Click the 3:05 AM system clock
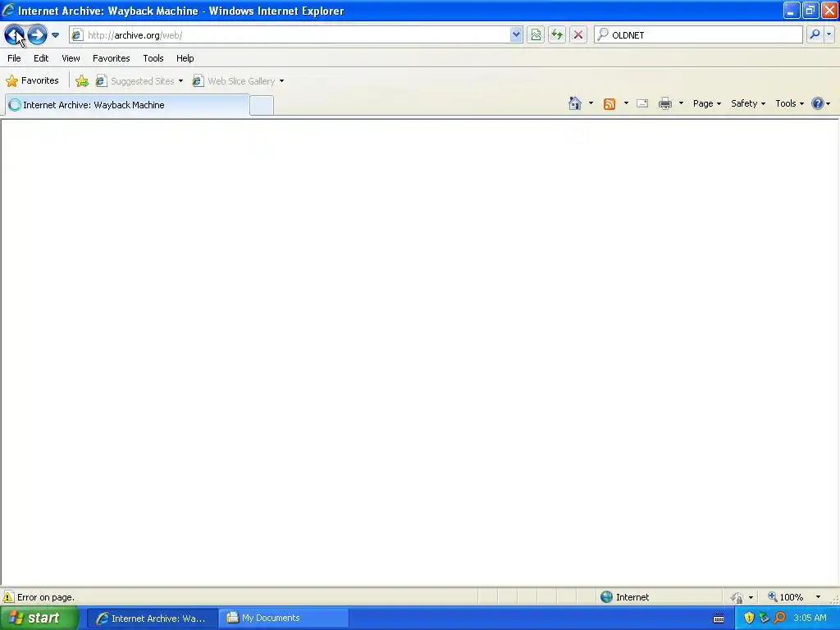Screen dimensions: 840x630 (810, 619)
